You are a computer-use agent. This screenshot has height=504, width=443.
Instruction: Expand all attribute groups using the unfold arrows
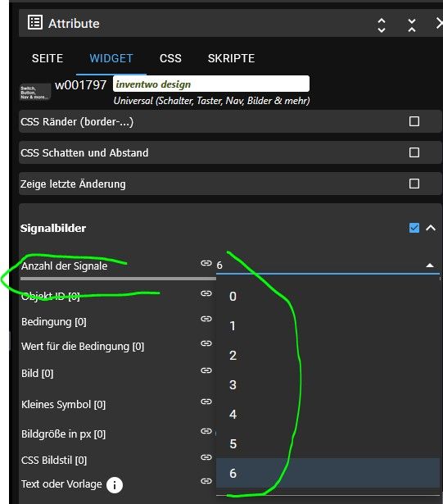pyautogui.click(x=382, y=25)
